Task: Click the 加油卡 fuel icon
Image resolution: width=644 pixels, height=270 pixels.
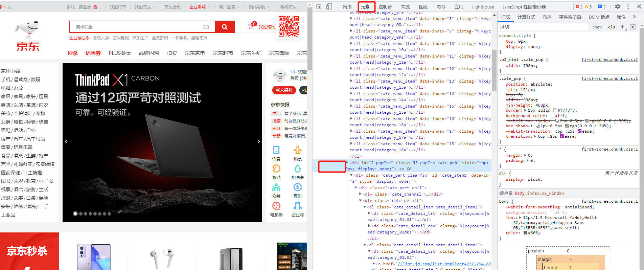Action: pyautogui.click(x=298, y=168)
